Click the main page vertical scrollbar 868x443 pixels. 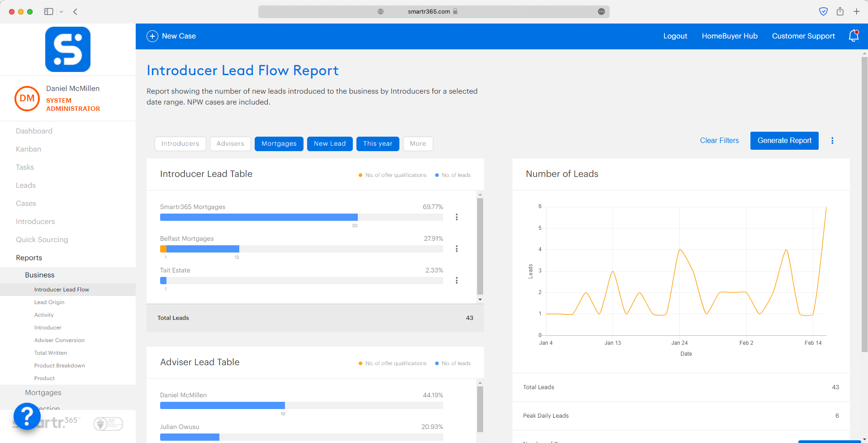click(x=864, y=204)
